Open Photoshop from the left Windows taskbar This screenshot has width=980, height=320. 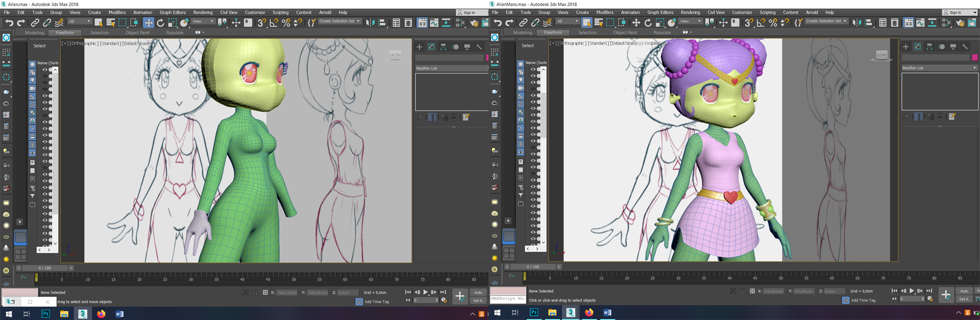coord(45,314)
